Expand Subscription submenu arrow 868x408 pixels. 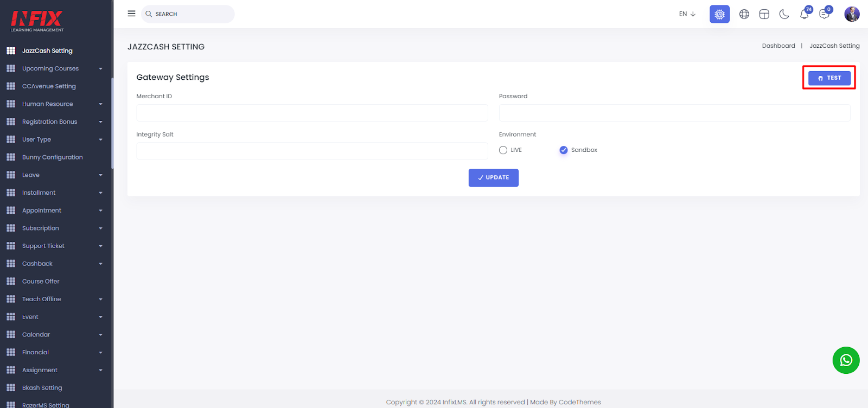coord(100,228)
